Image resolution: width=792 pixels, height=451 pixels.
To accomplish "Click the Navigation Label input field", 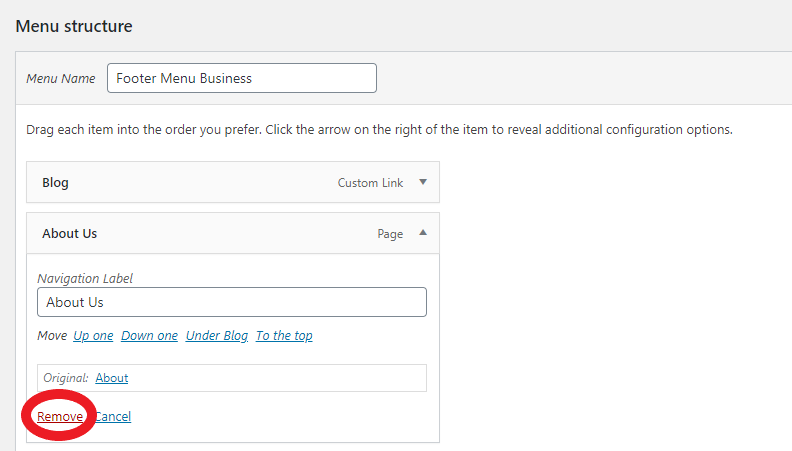I will pos(232,302).
